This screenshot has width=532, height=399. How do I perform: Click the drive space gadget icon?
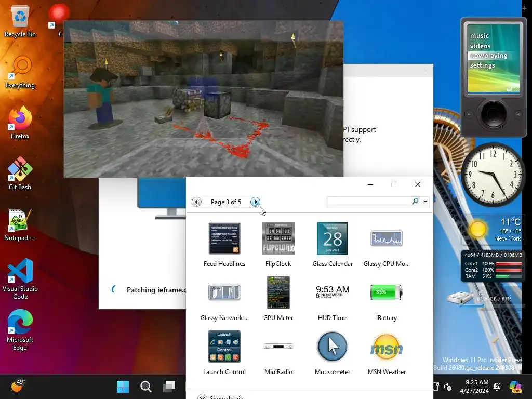coord(459,298)
